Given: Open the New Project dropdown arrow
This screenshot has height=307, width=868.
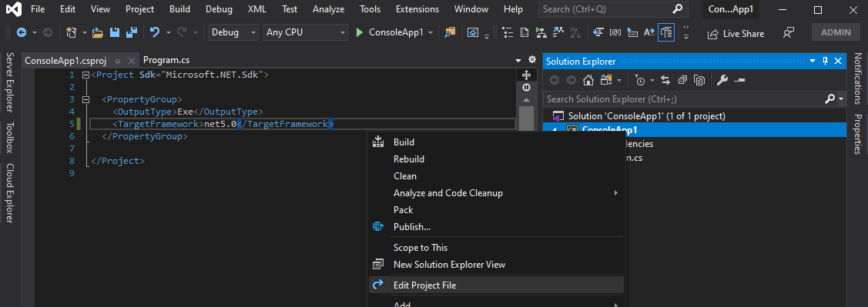Looking at the screenshot, I should click(x=85, y=32).
